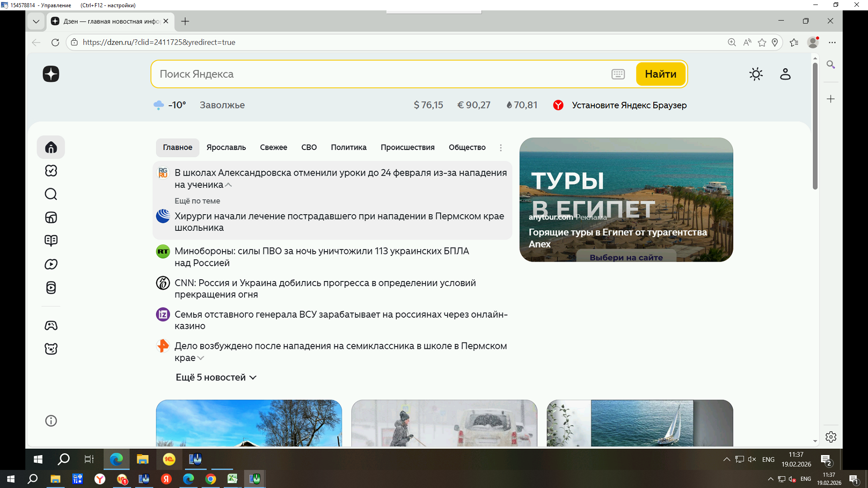Toggle light/dark theme sun icon
The width and height of the screenshot is (868, 488).
(x=755, y=74)
